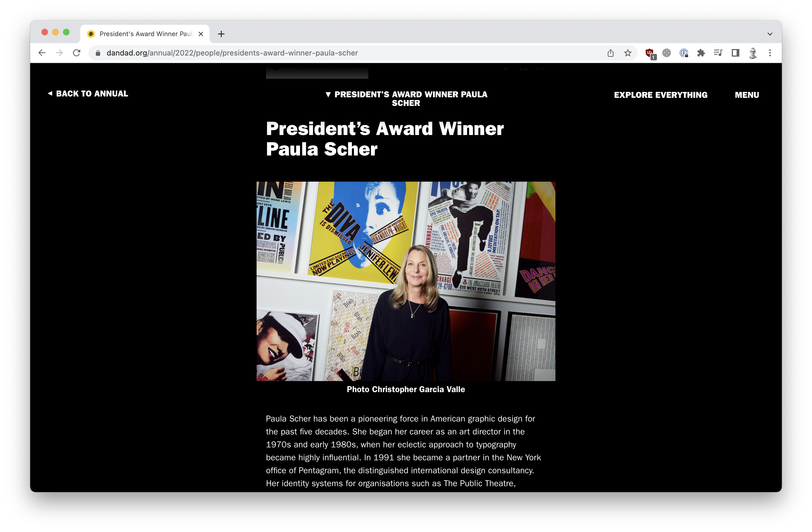Bookmark this page with the star icon
Viewport: 812px width, 532px height.
click(628, 53)
